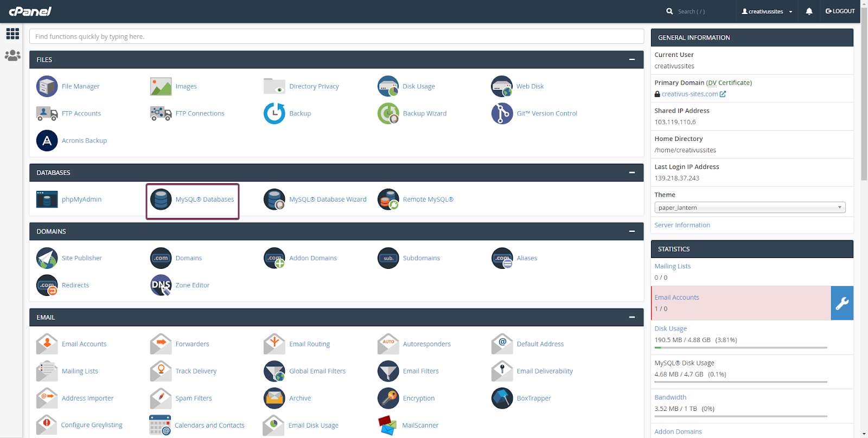Open the Configure Greylisting link
868x438 pixels.
pos(92,425)
